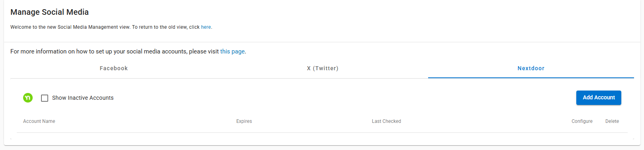
Task: Click the empty accounts list area below headers
Action: (322, 136)
